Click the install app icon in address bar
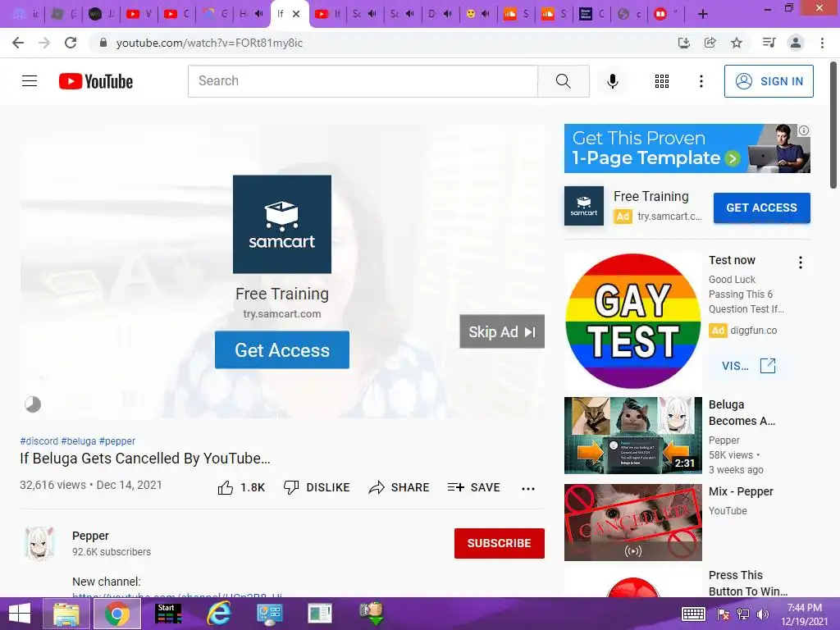The height and width of the screenshot is (630, 840). [x=683, y=43]
